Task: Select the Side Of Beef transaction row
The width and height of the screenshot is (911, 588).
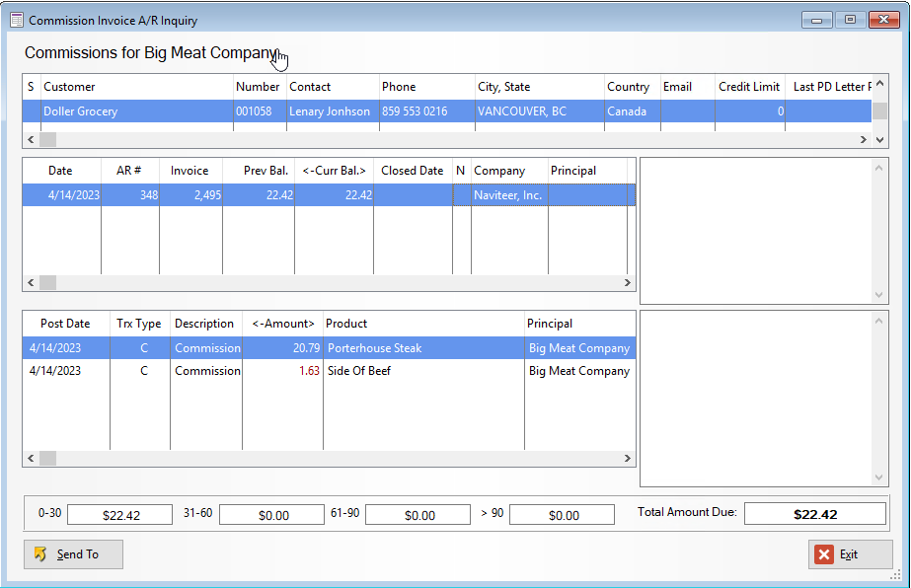Action: 329,371
